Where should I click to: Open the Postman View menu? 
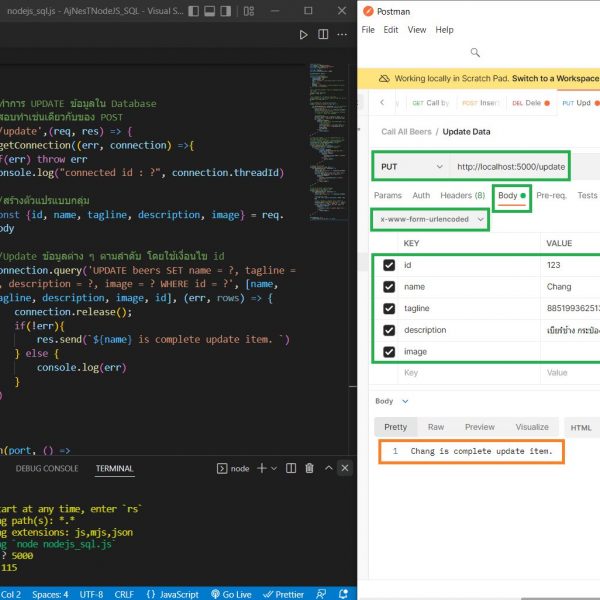click(417, 30)
